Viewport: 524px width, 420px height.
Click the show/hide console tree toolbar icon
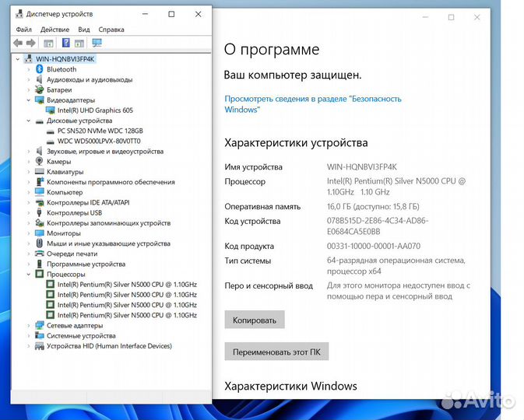click(x=48, y=43)
